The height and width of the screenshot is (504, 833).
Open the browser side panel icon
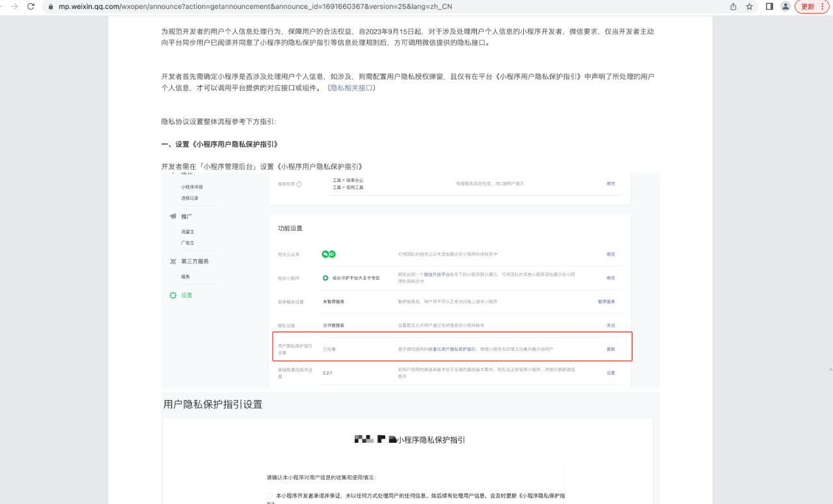[x=769, y=7]
